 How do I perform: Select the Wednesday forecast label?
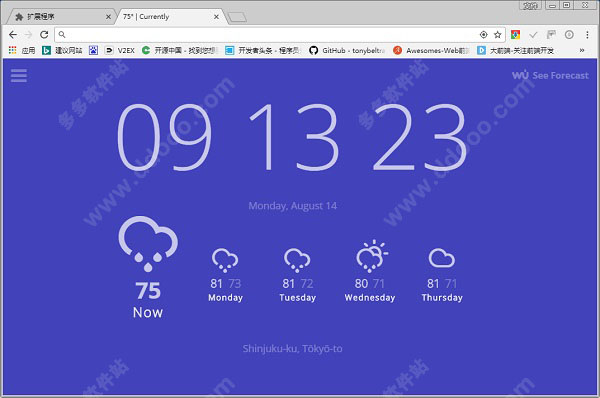(x=370, y=298)
